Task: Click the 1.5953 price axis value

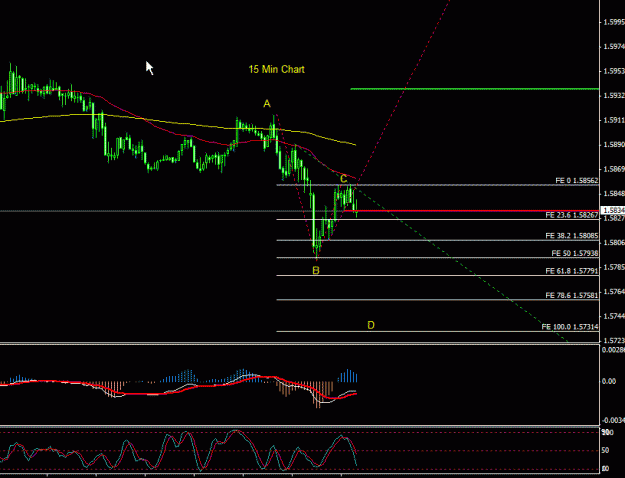Action: coord(614,71)
